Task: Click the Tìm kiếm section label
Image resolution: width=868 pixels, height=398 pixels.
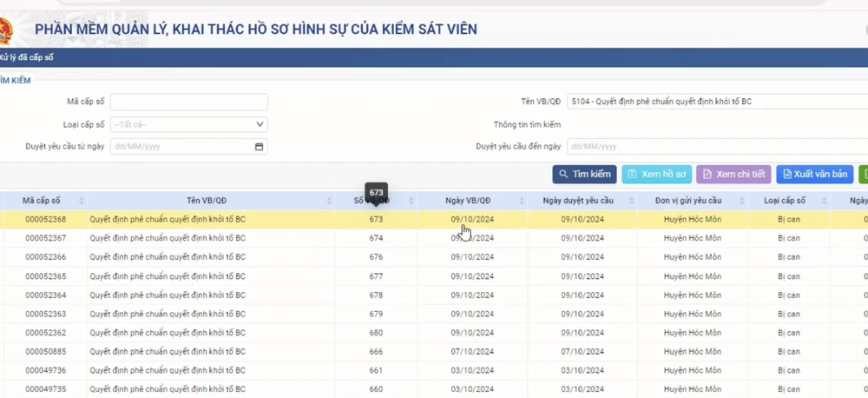Action: tap(15, 80)
